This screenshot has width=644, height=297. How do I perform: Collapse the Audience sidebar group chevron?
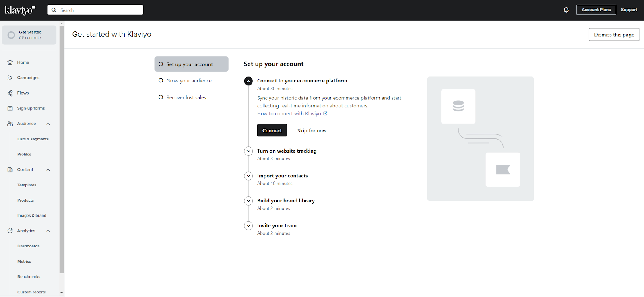pyautogui.click(x=48, y=124)
